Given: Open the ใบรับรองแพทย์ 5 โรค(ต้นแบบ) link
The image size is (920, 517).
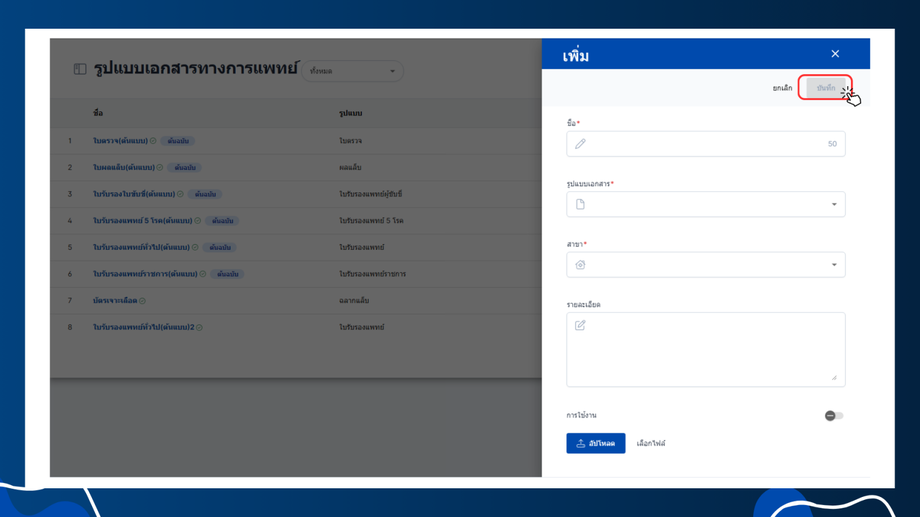Looking at the screenshot, I should (x=143, y=221).
